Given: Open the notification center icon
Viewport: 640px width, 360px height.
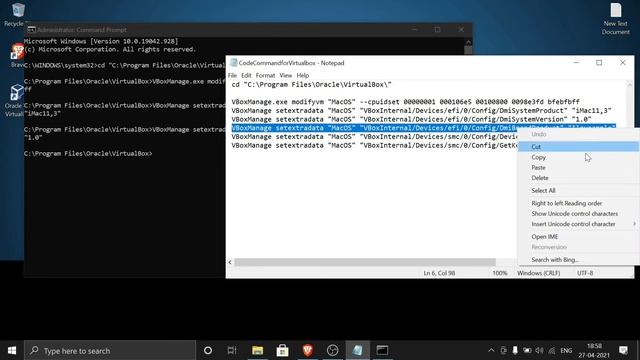Looking at the screenshot, I should tap(624, 350).
